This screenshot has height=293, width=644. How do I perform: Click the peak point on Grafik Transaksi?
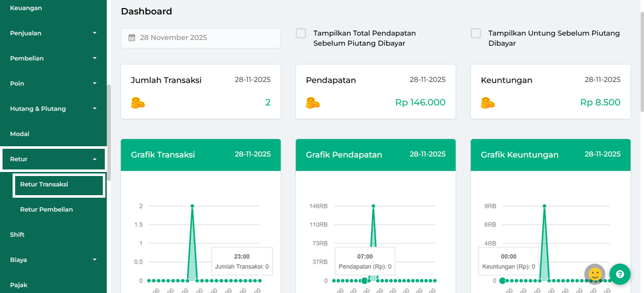click(x=192, y=206)
